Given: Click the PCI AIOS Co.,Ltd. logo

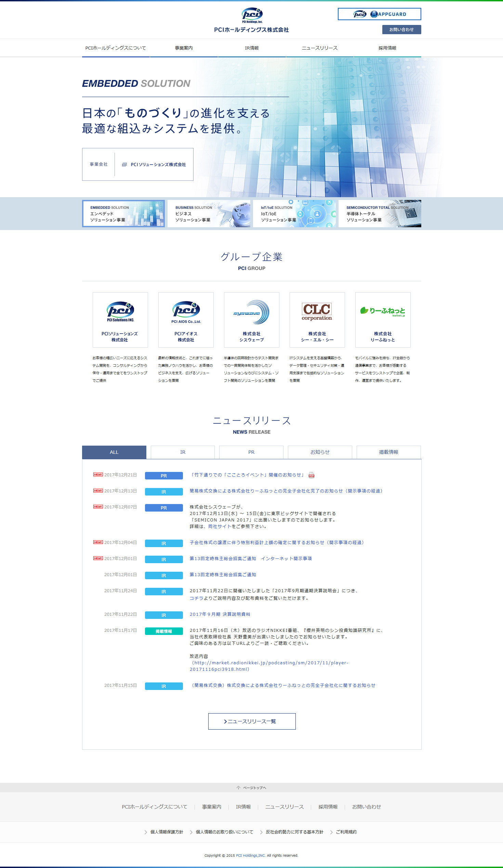Looking at the screenshot, I should (x=186, y=312).
